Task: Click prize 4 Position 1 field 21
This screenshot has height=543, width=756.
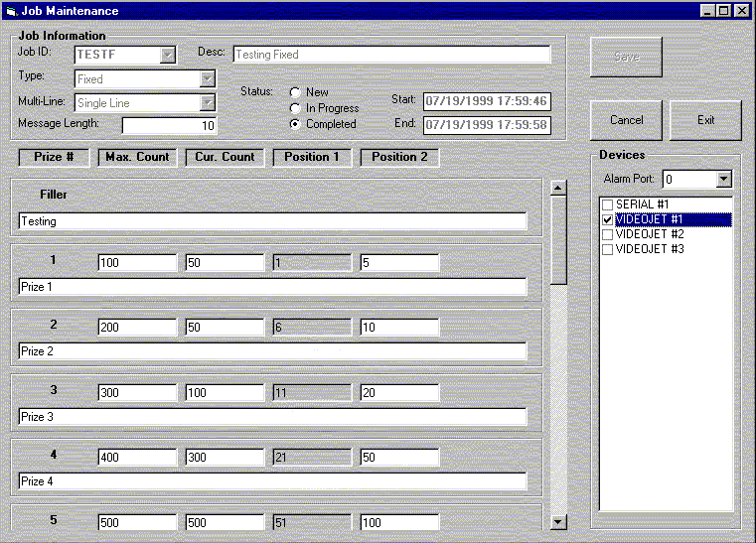Action: (312, 458)
